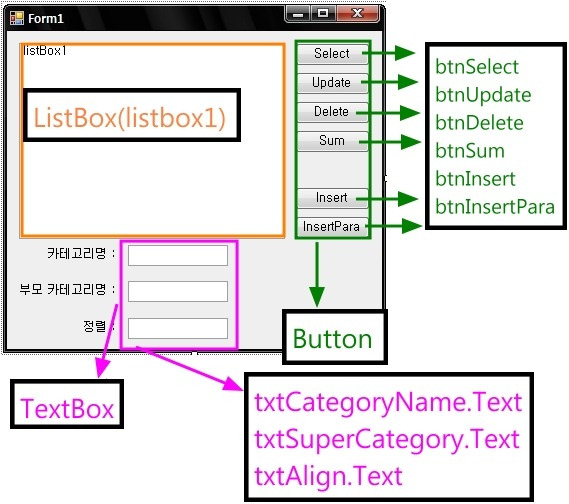Click the Select button
569x504 pixels.
(x=332, y=54)
